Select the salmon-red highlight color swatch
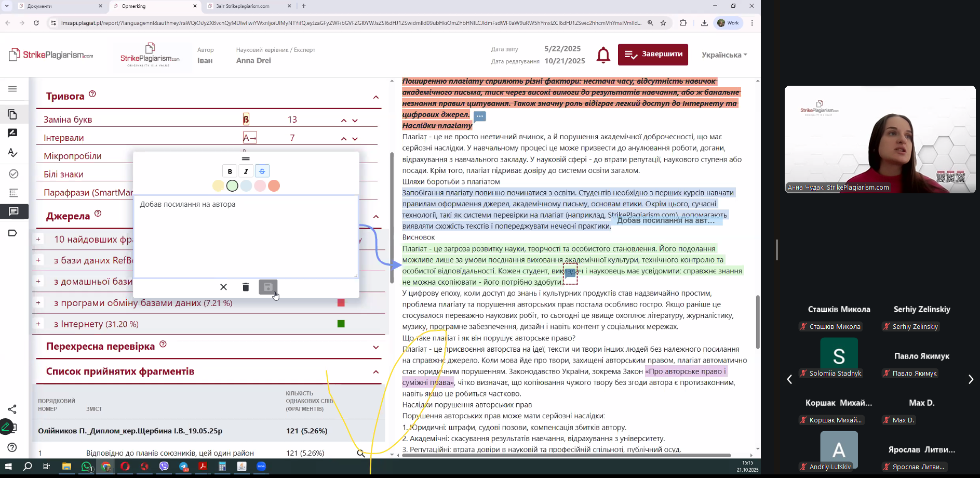The width and height of the screenshot is (980, 478). pyautogui.click(x=274, y=186)
